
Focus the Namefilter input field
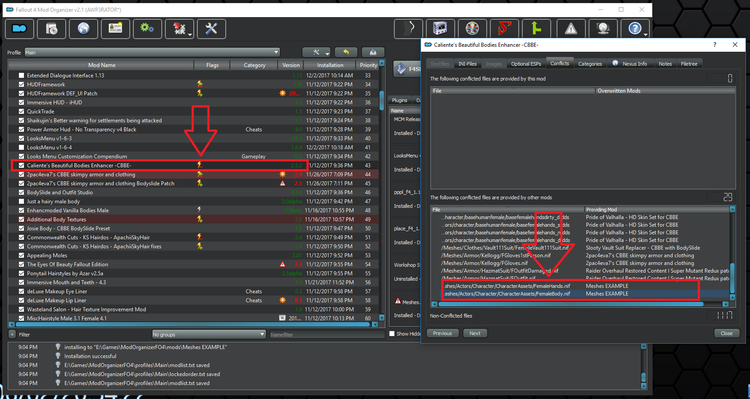pos(327,334)
